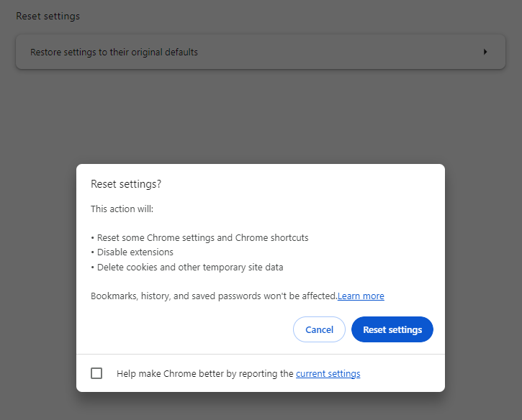This screenshot has height=420, width=522.
Task: Click the Reset settings page section heading
Action: click(48, 16)
